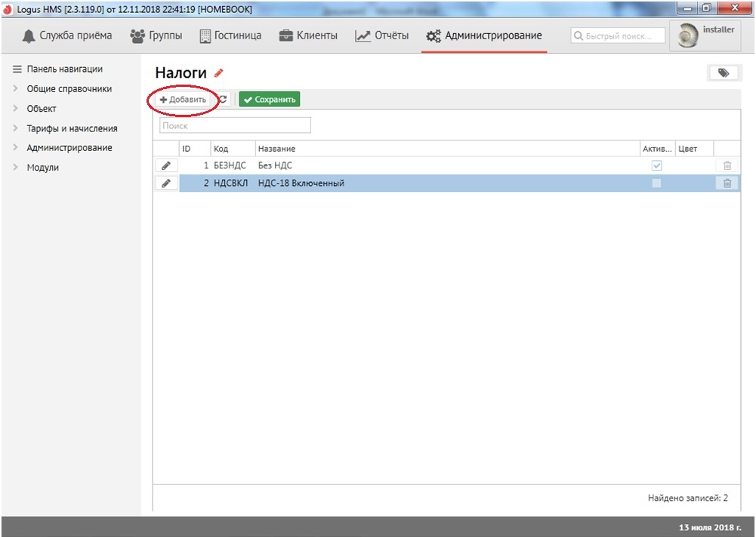Delete the НДС-18 Включенный row via trash icon
This screenshot has height=537, width=756.
[727, 184]
